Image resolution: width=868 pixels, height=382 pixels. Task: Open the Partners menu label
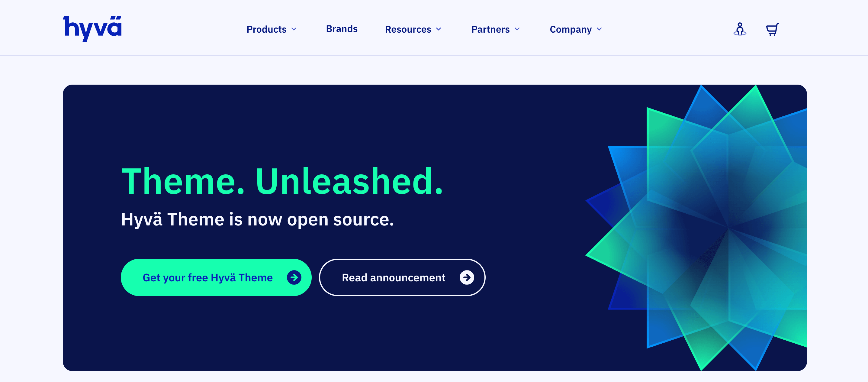pyautogui.click(x=490, y=29)
